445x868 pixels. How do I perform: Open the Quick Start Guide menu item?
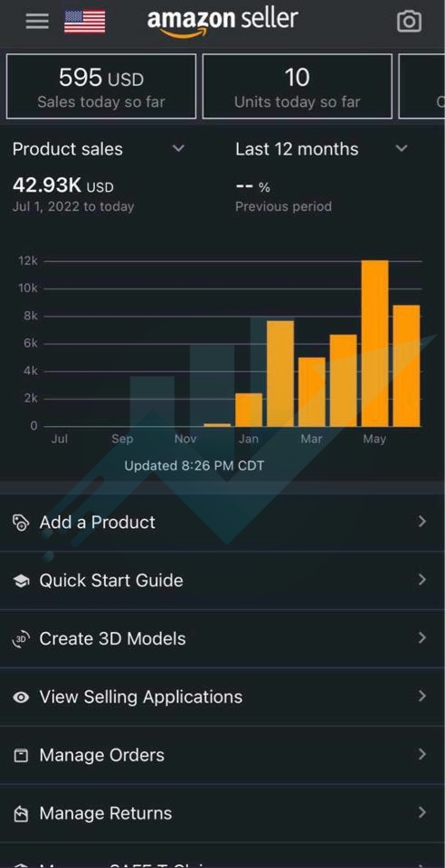(222, 580)
